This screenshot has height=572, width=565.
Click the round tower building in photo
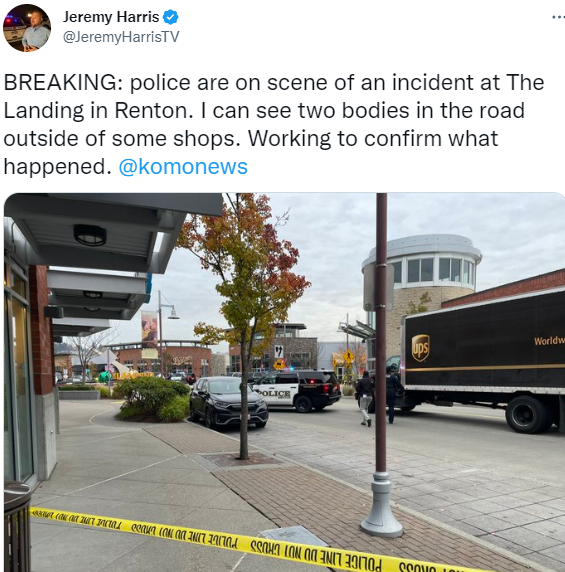click(421, 285)
